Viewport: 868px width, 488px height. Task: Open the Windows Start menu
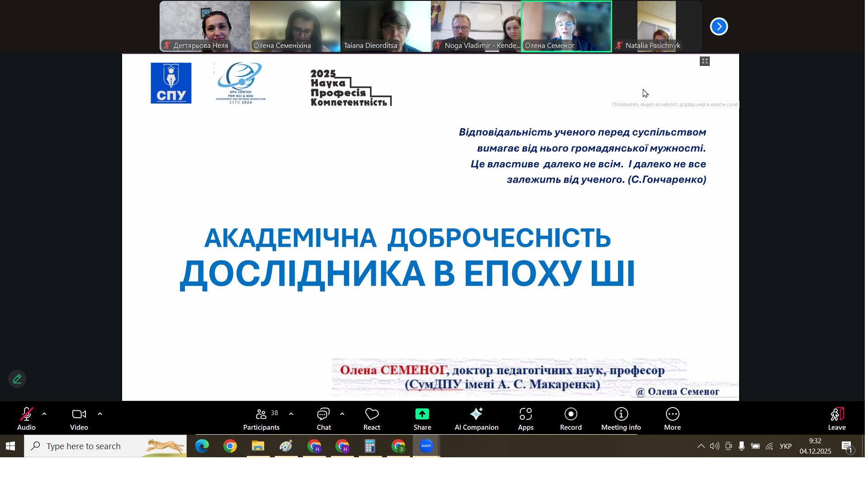pos(10,446)
